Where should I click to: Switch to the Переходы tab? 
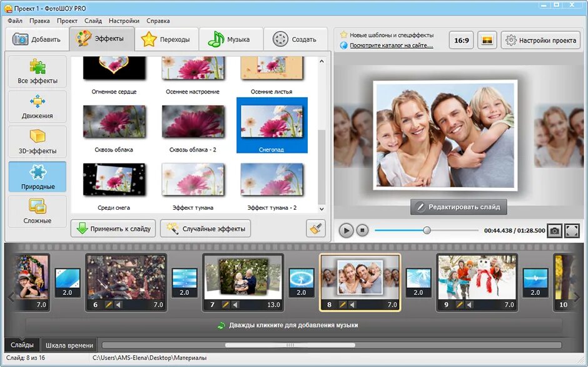click(166, 39)
